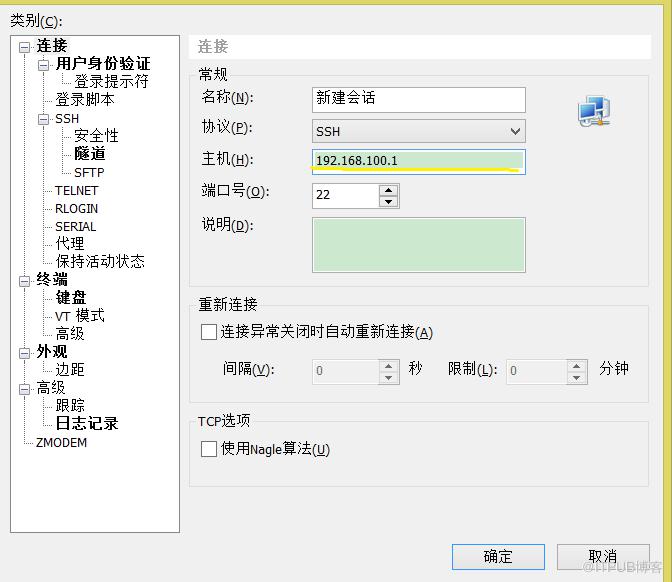This screenshot has height=582, width=672.
Task: Collapse the 用户身份验证 tree node
Action: click(43, 65)
